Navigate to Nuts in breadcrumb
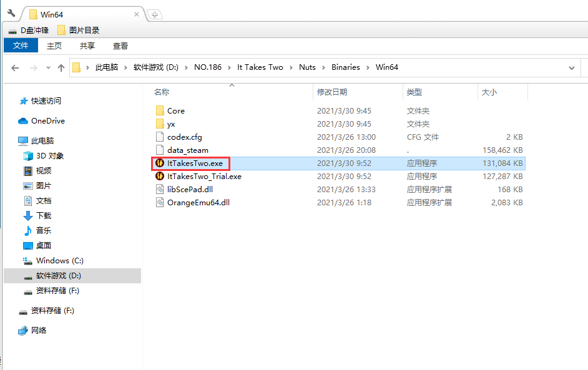Viewport: 588px width, 370px height. [x=307, y=67]
